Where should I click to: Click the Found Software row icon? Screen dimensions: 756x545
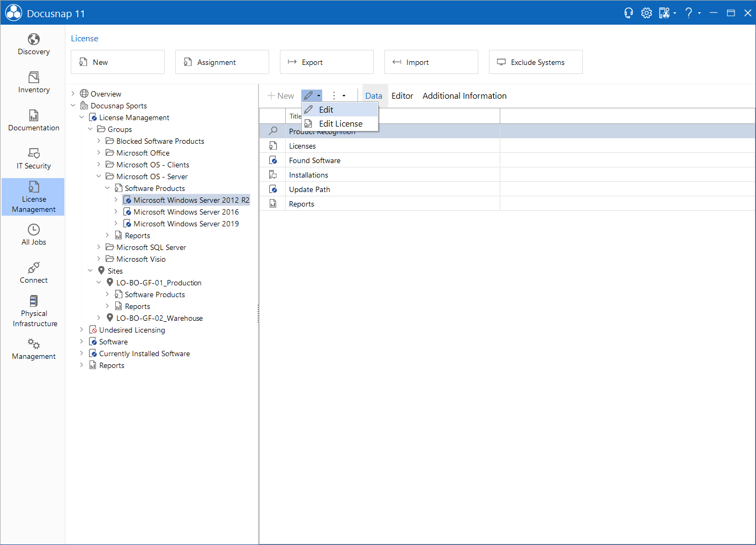273,160
